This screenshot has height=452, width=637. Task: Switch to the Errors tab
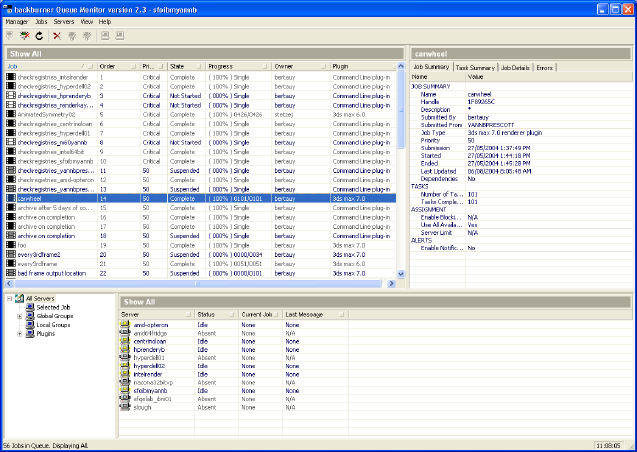click(545, 66)
